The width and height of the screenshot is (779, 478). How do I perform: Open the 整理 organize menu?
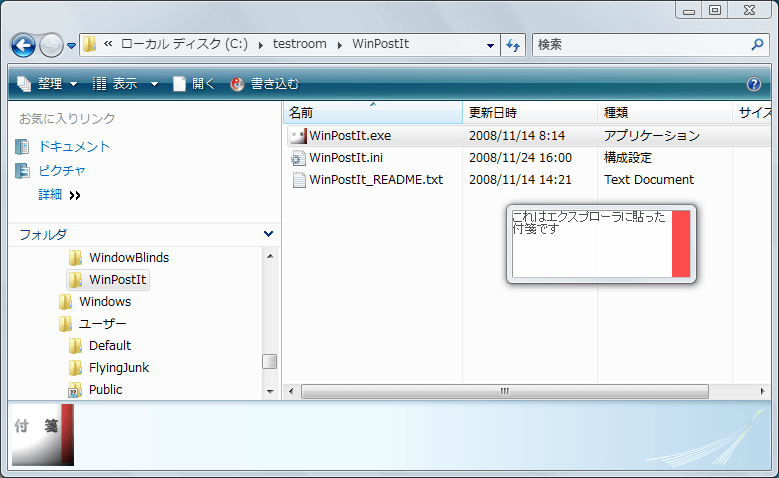pos(47,83)
